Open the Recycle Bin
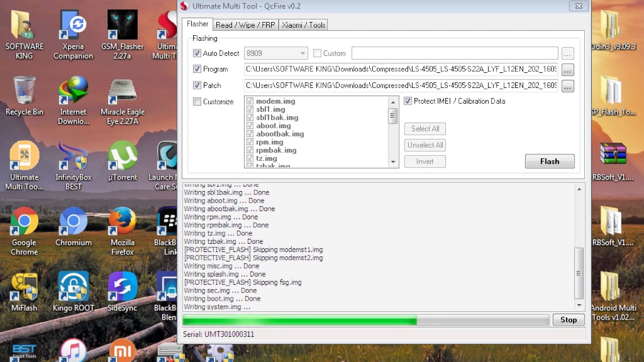 [x=24, y=96]
